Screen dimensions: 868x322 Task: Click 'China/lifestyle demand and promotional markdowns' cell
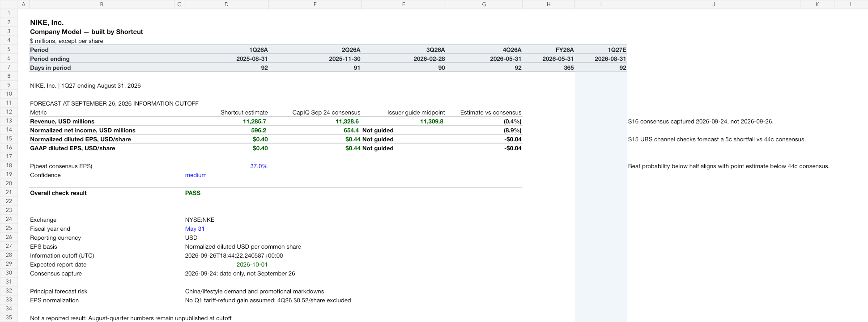click(x=255, y=291)
